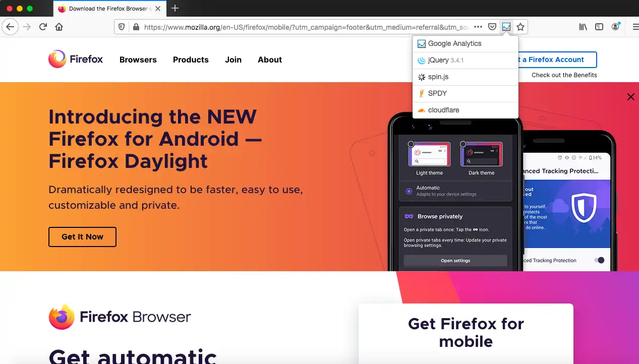
Task: Open the hamburger application menu
Action: (634, 27)
